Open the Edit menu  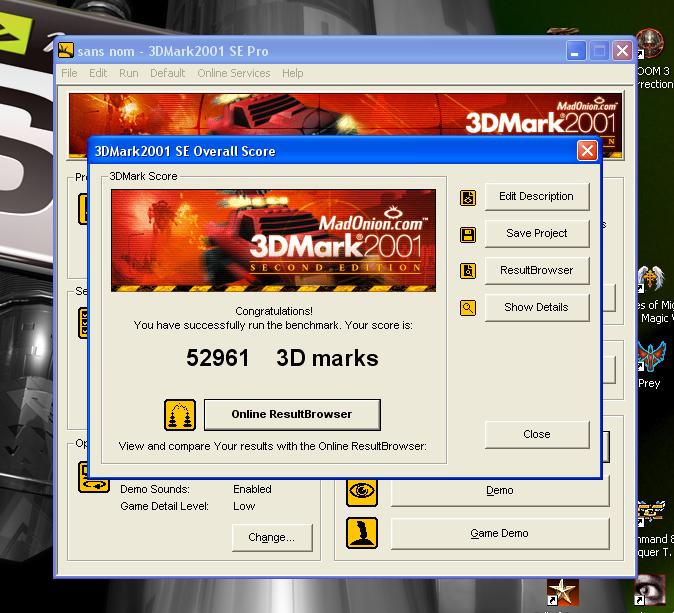pyautogui.click(x=98, y=74)
